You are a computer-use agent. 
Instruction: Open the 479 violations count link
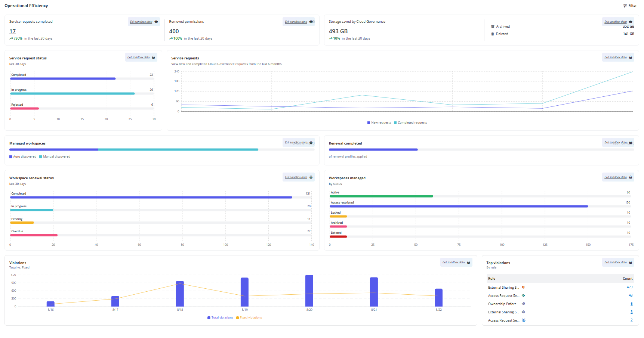point(629,288)
